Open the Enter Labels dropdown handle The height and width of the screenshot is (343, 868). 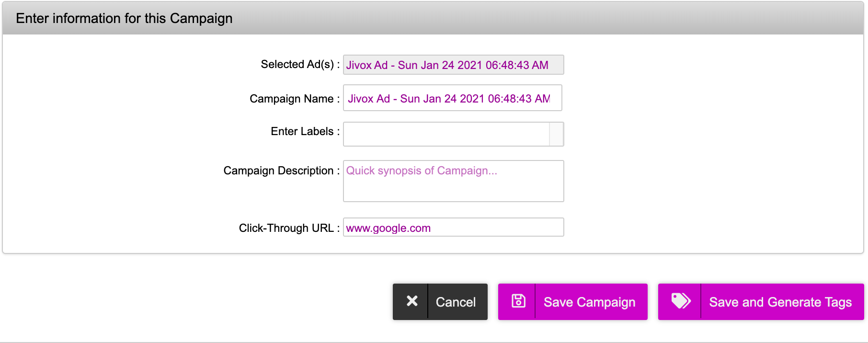coord(556,134)
